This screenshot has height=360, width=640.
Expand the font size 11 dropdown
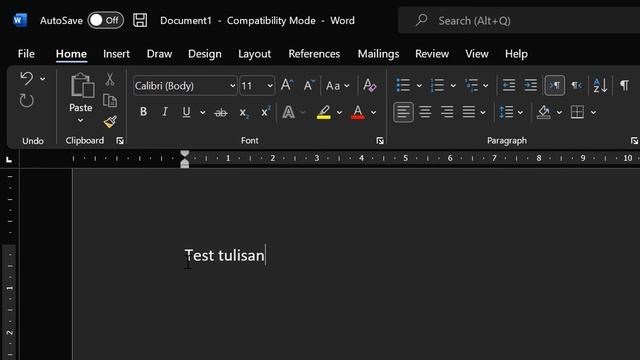pos(269,86)
